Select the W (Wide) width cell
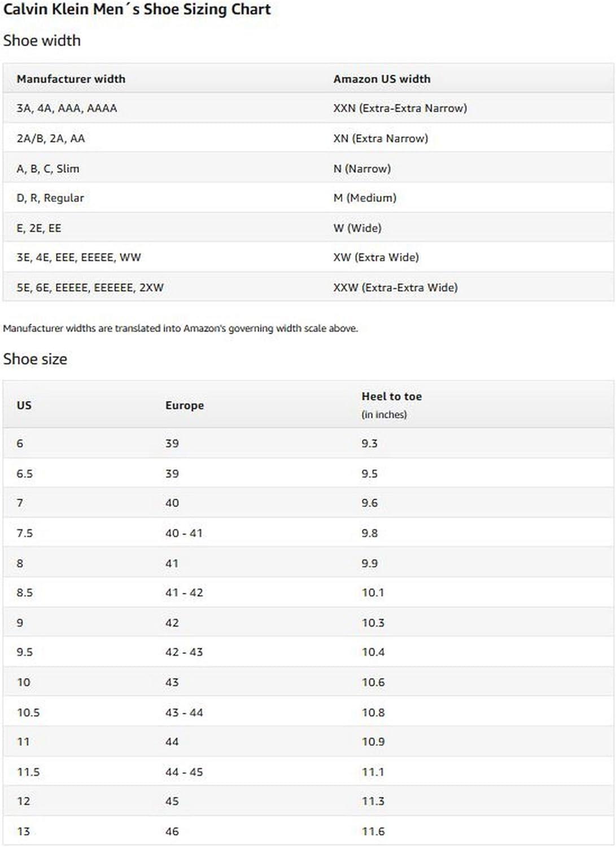The image size is (616, 847). pos(357,228)
